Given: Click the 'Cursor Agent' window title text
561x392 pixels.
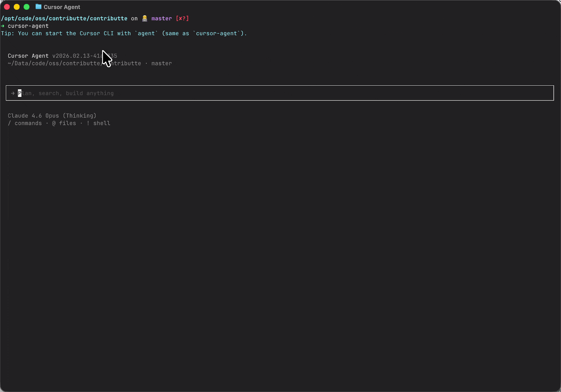Looking at the screenshot, I should point(62,7).
